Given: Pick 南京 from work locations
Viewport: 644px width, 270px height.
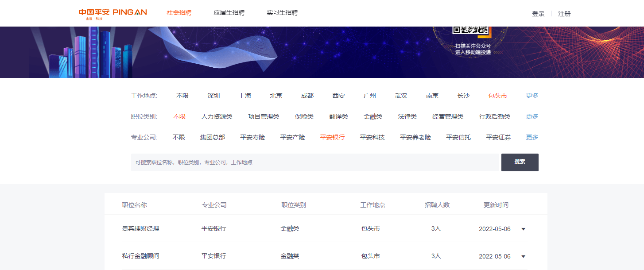Looking at the screenshot, I should pos(432,96).
